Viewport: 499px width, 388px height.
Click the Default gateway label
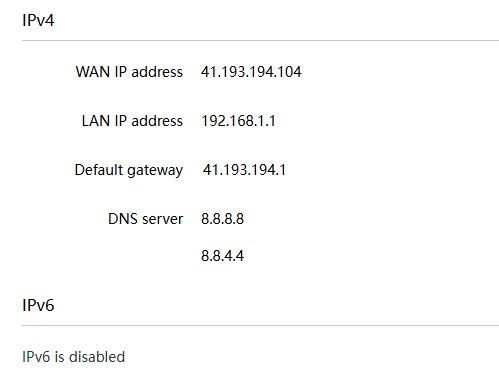pos(129,170)
